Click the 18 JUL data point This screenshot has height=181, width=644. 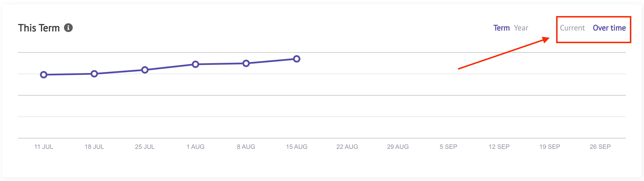94,74
